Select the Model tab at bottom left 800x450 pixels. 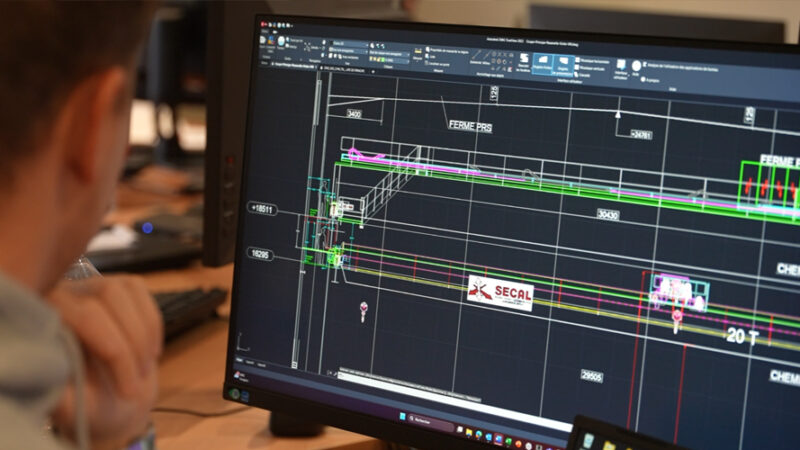point(240,361)
